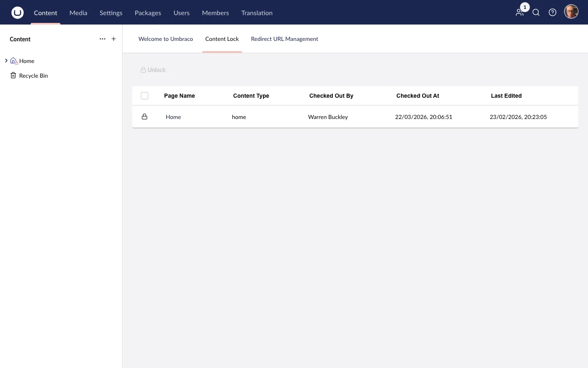
Task: Expand the Home node in content tree
Action: click(x=6, y=61)
